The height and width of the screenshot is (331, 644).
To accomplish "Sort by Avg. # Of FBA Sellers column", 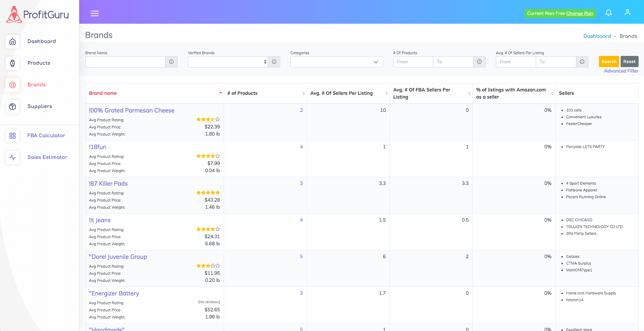I will coord(469,94).
